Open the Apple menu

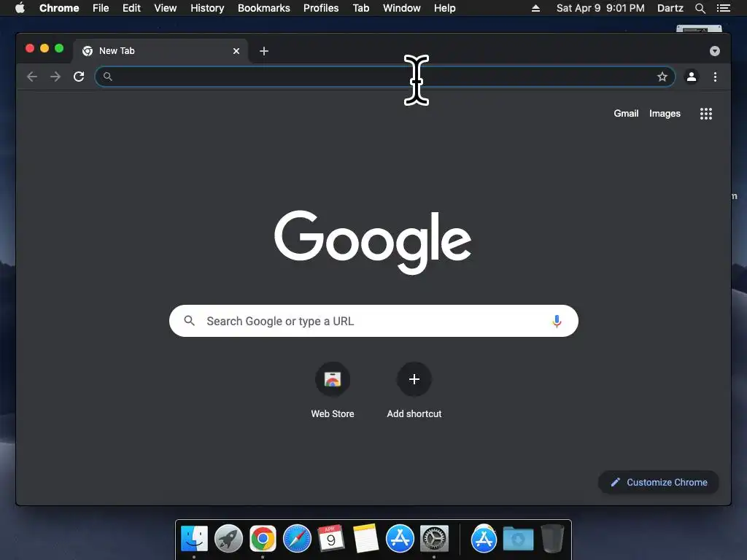tap(20, 7)
